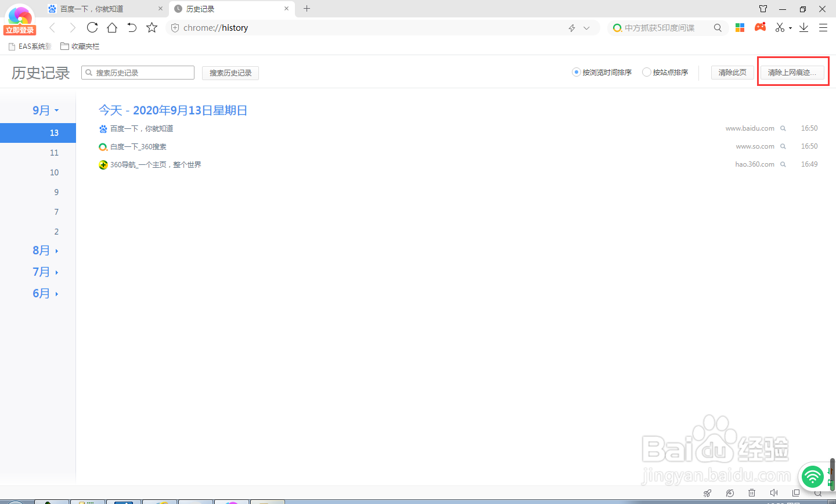
Task: Open a new tab with plus button
Action: (x=307, y=9)
